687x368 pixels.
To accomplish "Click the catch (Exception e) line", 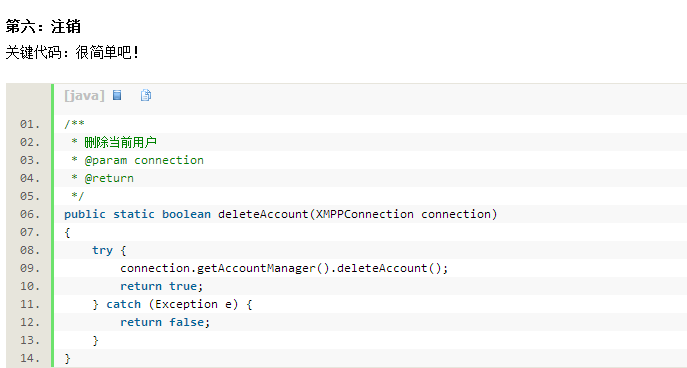I will pyautogui.click(x=172, y=304).
